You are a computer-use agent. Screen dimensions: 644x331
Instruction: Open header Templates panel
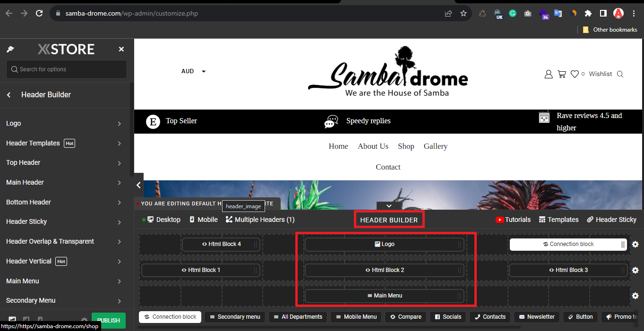tap(559, 220)
